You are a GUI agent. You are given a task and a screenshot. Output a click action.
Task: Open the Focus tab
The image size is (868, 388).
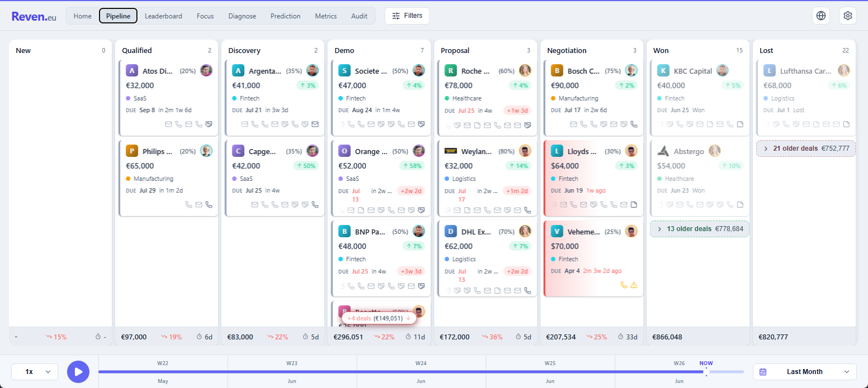coord(205,16)
